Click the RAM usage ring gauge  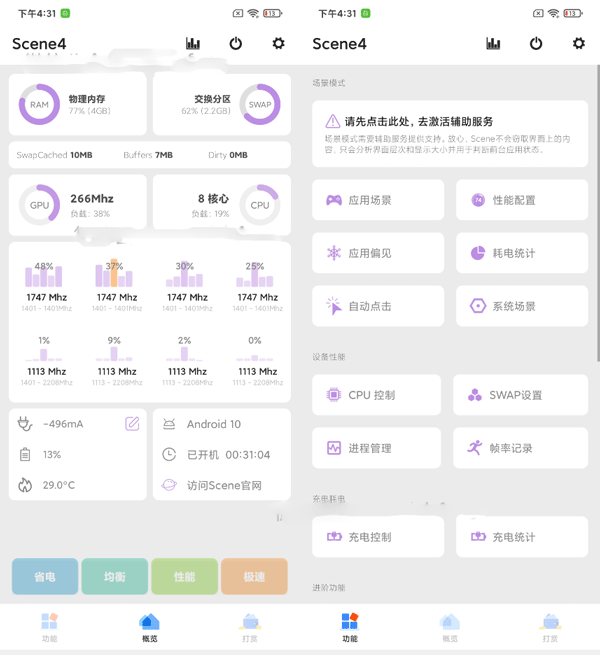click(x=39, y=104)
